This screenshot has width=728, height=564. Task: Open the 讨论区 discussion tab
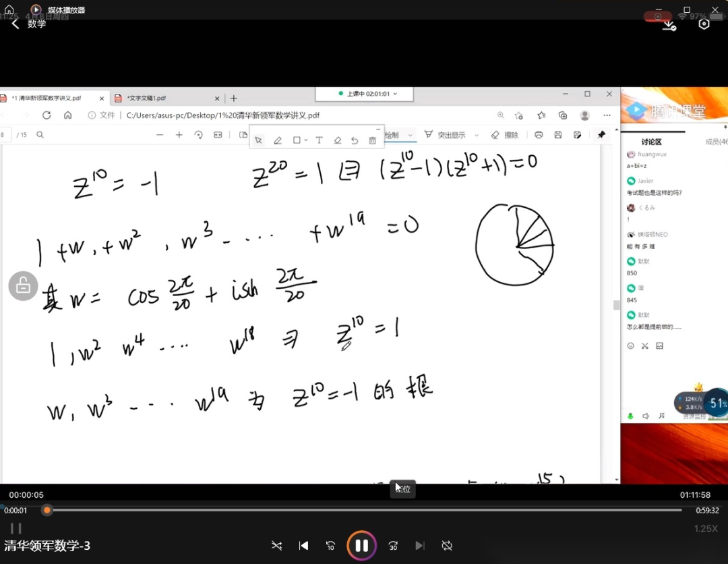[651, 142]
